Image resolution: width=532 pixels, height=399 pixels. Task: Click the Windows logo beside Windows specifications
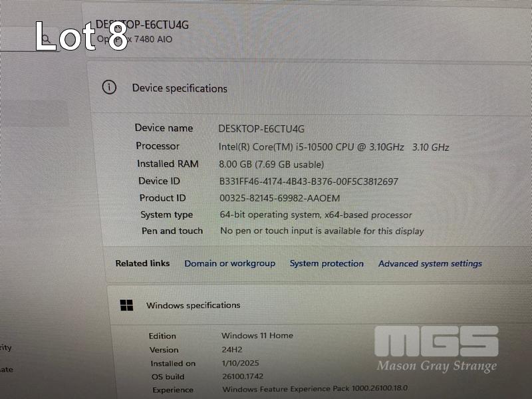(126, 305)
